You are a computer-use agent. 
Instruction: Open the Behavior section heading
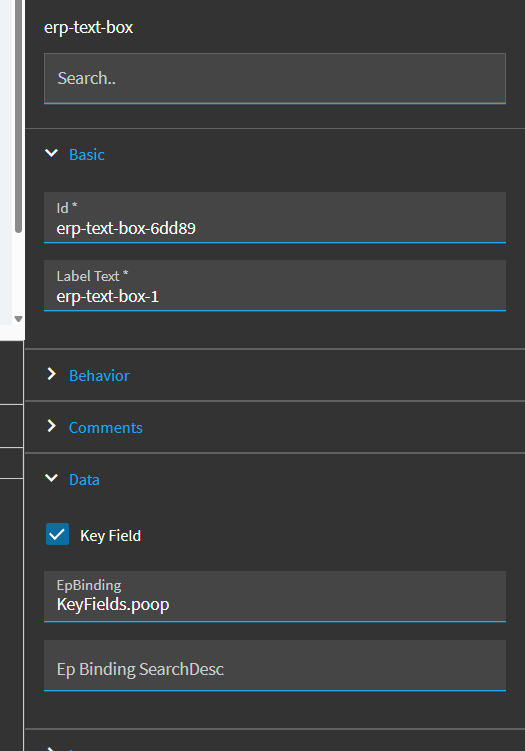(x=99, y=376)
